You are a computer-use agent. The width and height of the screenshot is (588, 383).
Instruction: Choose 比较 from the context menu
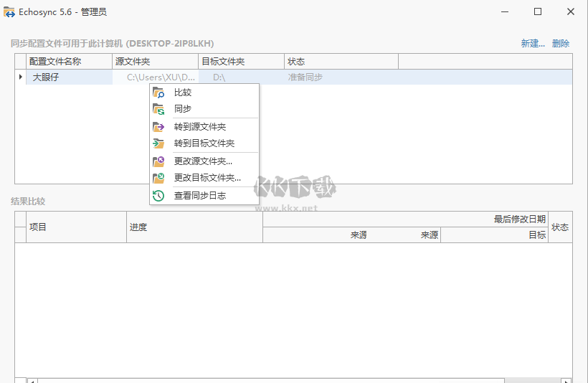click(204, 93)
